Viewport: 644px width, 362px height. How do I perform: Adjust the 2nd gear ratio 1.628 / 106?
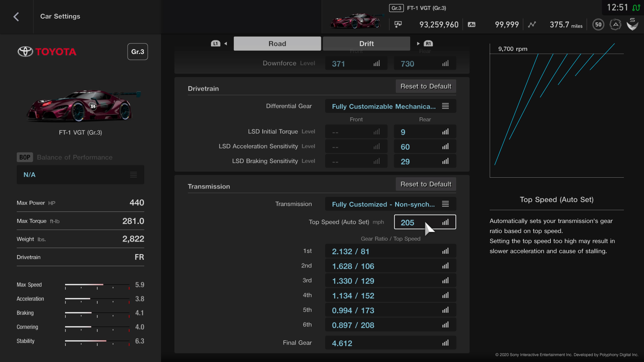(390, 266)
